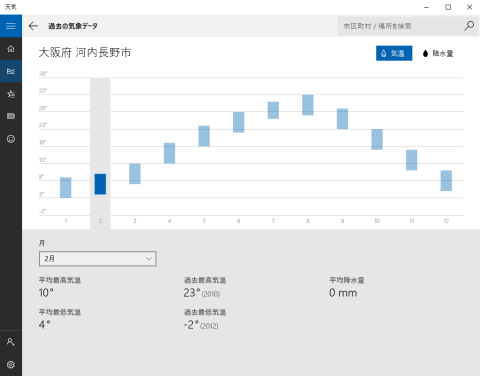Switch chart to 降水量 precipitation view
The width and height of the screenshot is (480, 376).
point(438,53)
